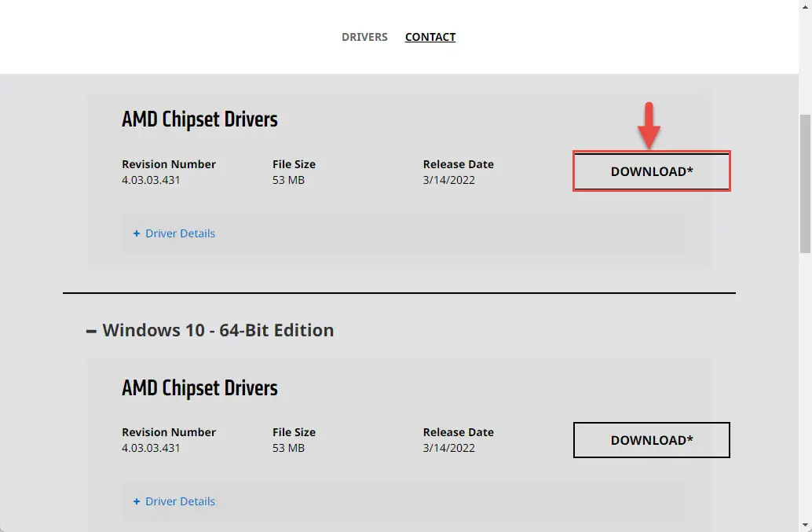This screenshot has width=812, height=532.
Task: Click the scrollbar down arrow
Action: [x=805, y=525]
